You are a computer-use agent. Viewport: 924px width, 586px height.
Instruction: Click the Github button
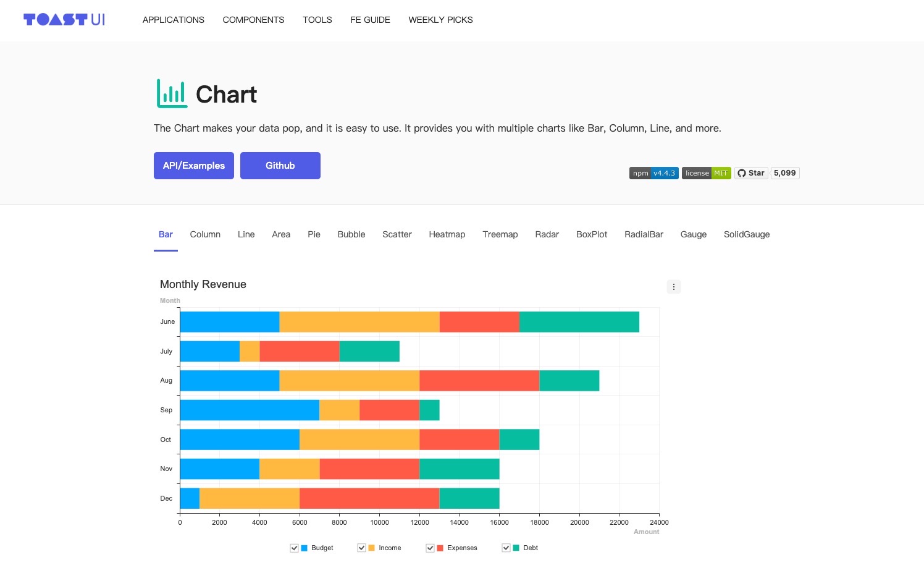280,166
